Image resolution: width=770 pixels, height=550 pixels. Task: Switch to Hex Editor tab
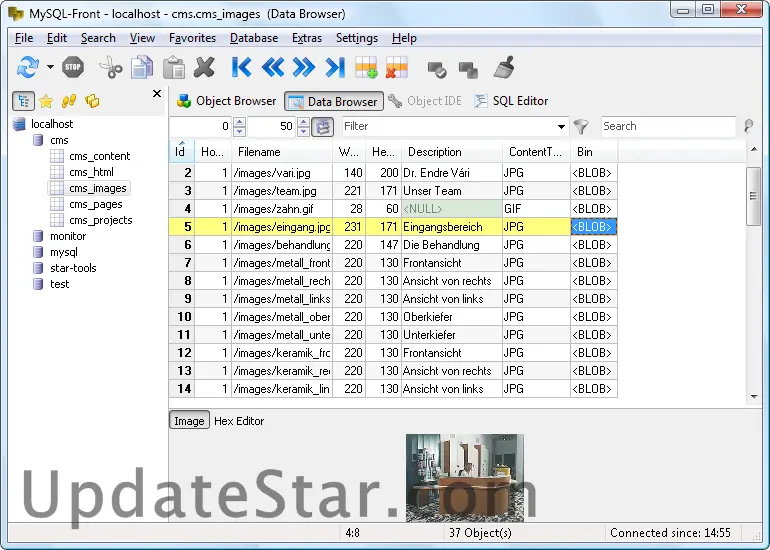pos(239,421)
